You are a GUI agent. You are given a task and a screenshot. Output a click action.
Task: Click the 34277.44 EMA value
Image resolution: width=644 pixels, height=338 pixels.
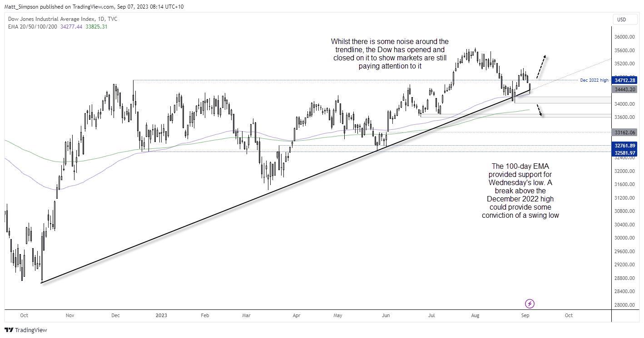coord(71,27)
